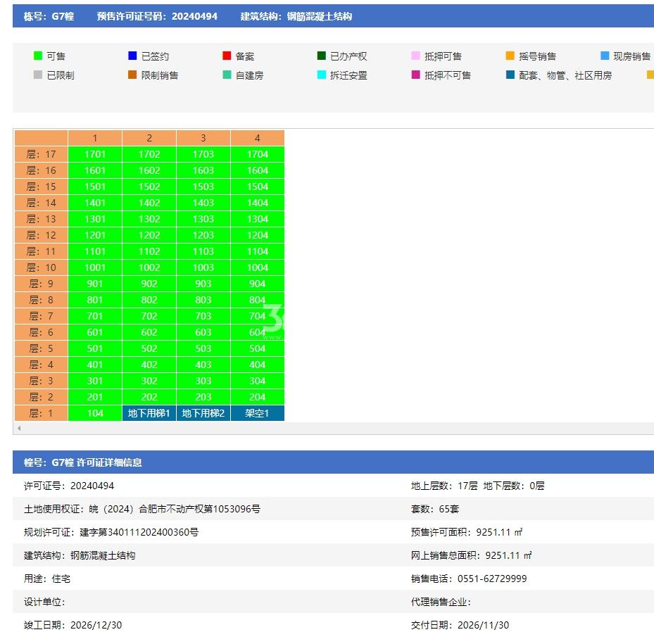This screenshot has width=654, height=644.
Task: Open unit 802
Action: 149,300
